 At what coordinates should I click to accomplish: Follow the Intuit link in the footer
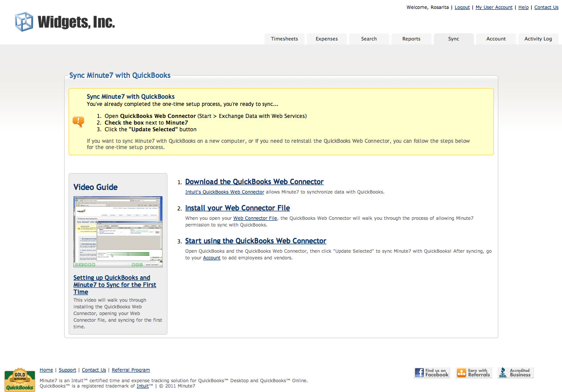pyautogui.click(x=143, y=386)
